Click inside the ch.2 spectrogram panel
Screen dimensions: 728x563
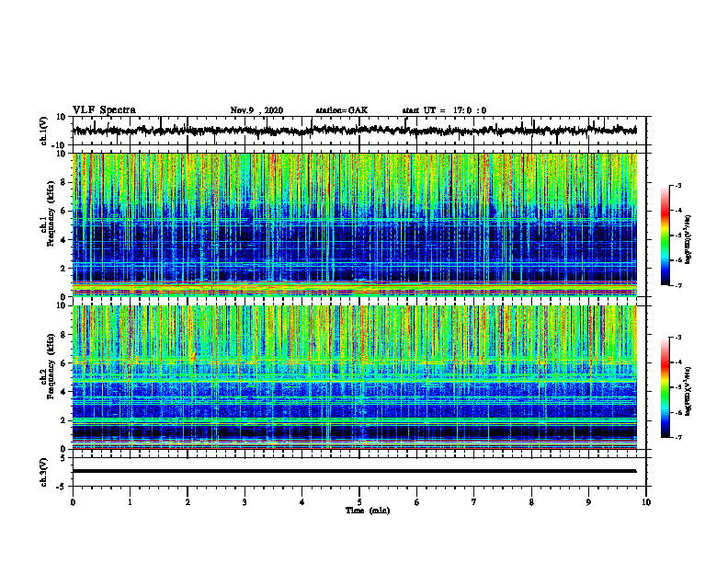click(x=354, y=377)
